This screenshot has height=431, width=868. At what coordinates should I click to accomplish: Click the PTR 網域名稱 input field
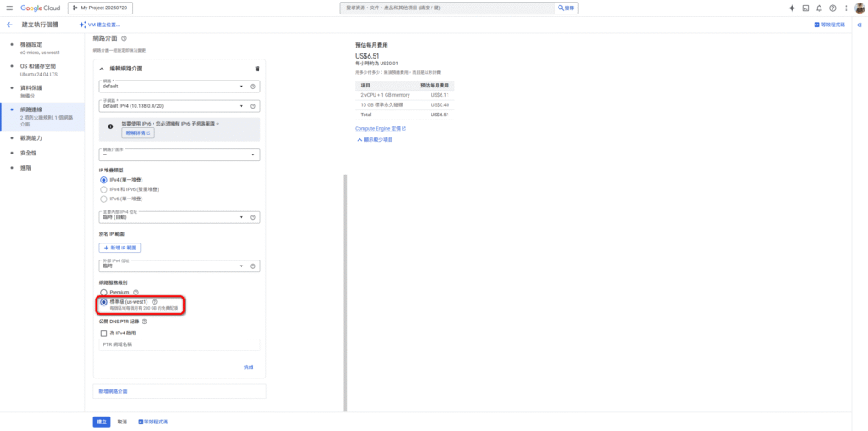(179, 345)
